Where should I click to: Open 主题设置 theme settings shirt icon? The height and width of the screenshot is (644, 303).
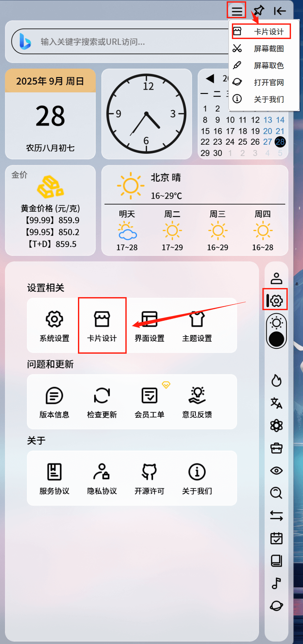197,319
